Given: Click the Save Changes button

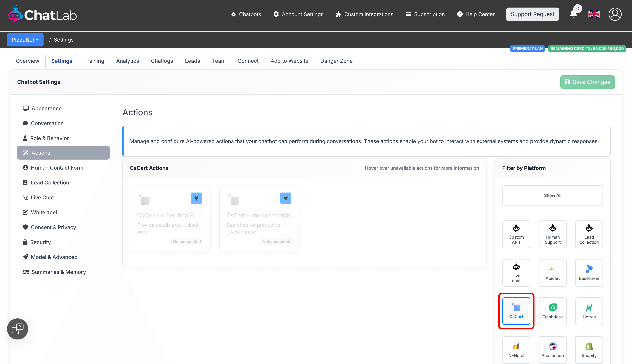Looking at the screenshot, I should point(587,82).
